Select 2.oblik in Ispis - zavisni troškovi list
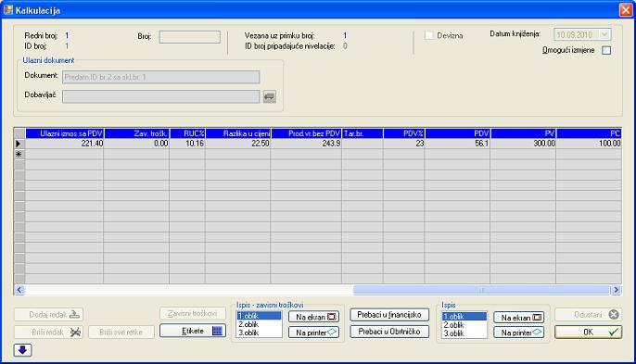Image resolution: width=636 pixels, height=364 pixels. (259, 324)
